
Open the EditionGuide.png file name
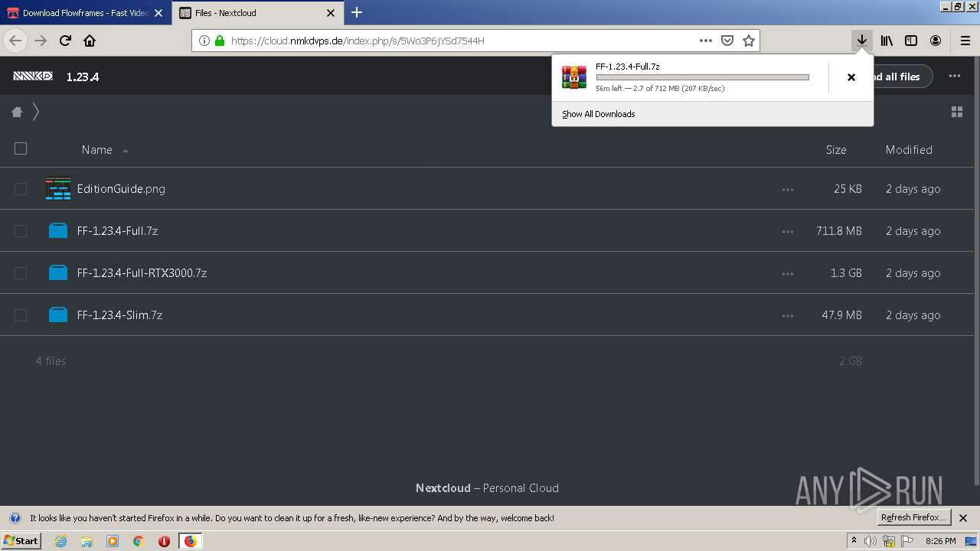point(121,189)
